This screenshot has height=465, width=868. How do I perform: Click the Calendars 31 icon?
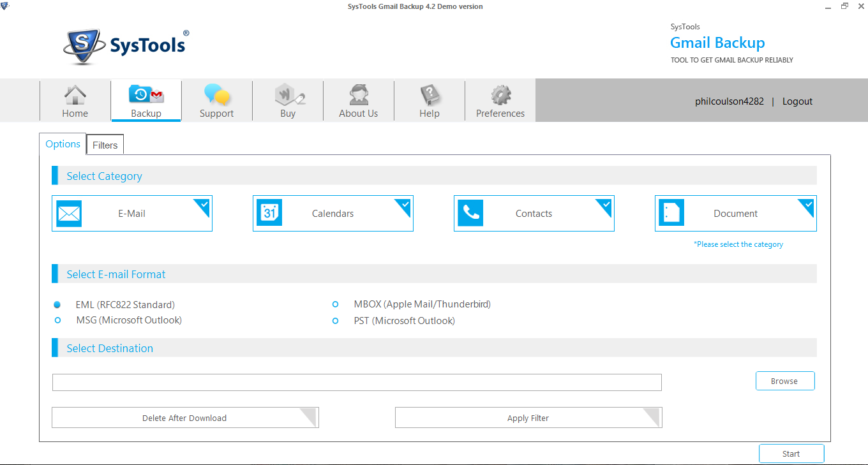point(269,213)
